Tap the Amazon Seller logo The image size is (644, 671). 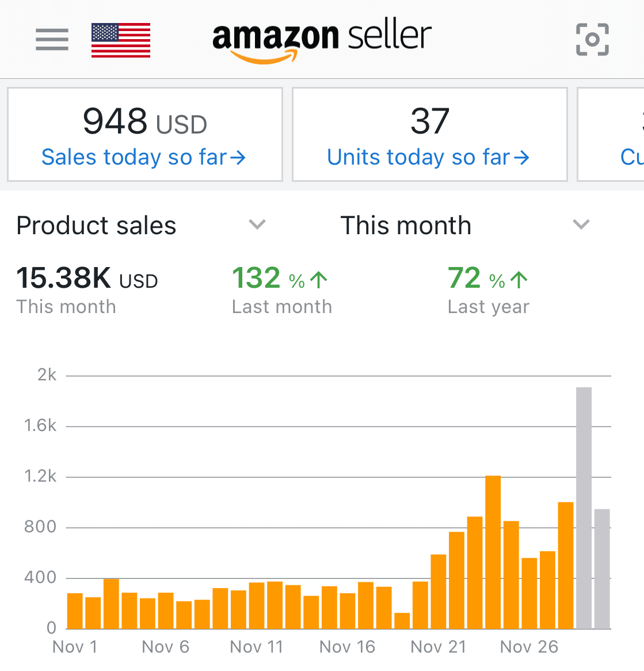(x=322, y=40)
